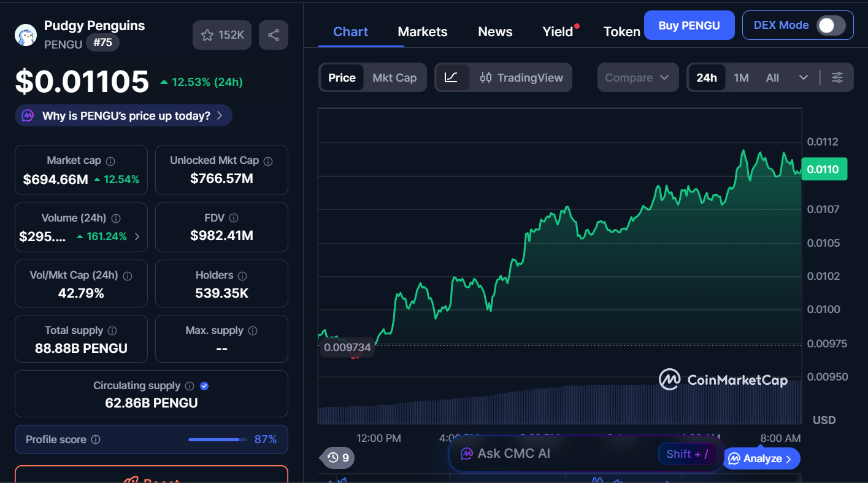Click the Buy PENGU button
The image size is (868, 483).
tap(689, 25)
